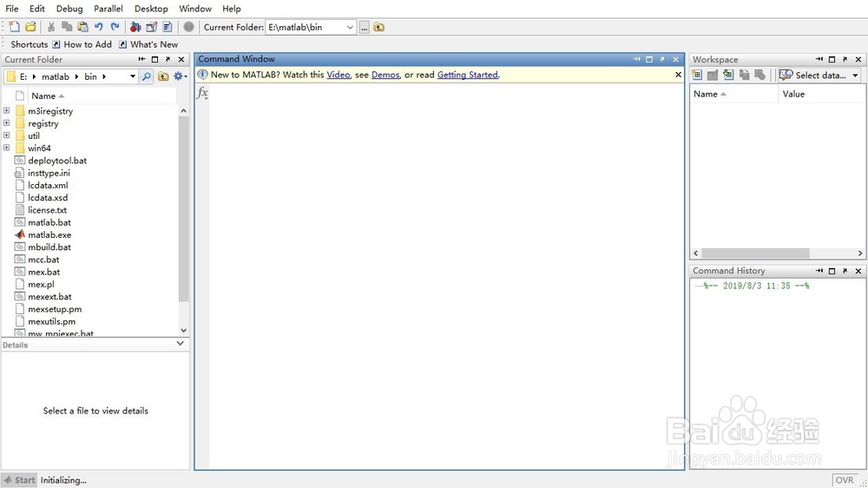The width and height of the screenshot is (868, 488).
Task: Click Delete variable icon in Workspace
Action: pos(760,75)
